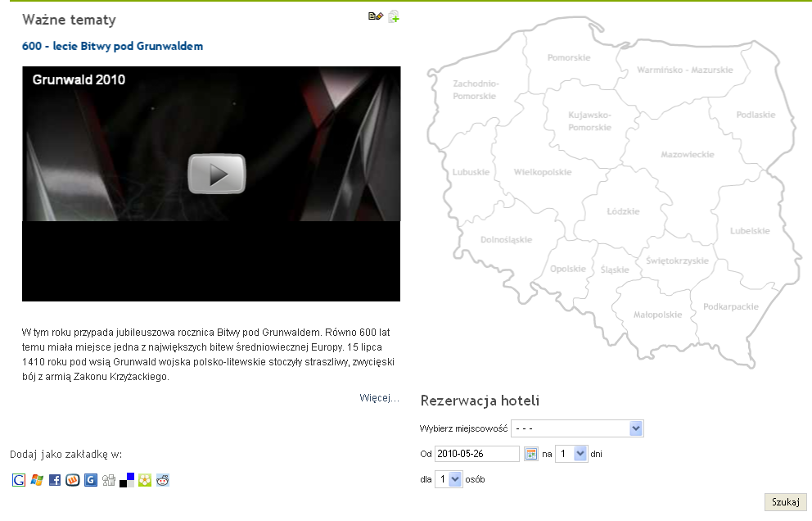This screenshot has height=521, width=812.
Task: Click the Grunwald 2010 video title
Action: 79,79
